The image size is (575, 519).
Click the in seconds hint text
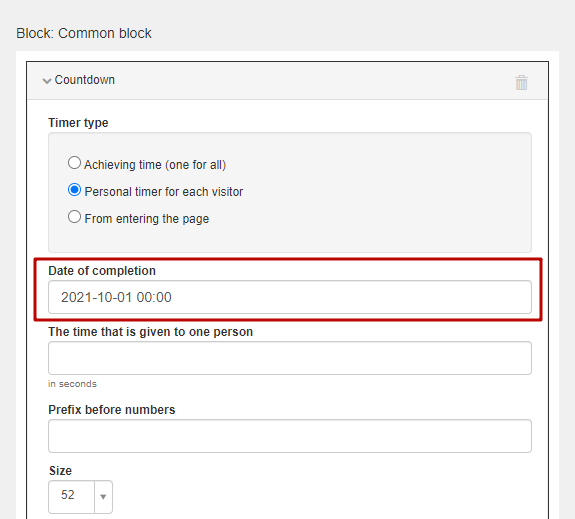tap(72, 384)
